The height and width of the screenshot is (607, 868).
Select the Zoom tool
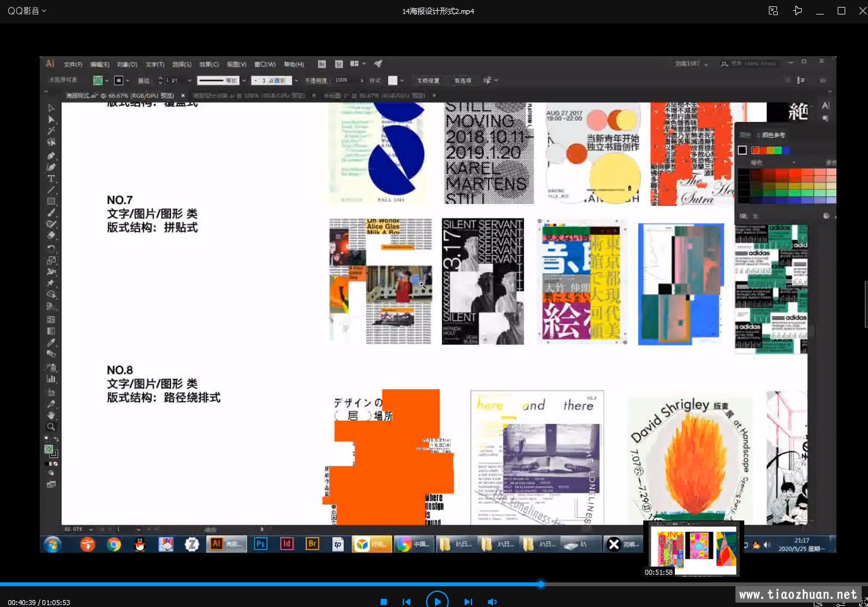tap(51, 426)
